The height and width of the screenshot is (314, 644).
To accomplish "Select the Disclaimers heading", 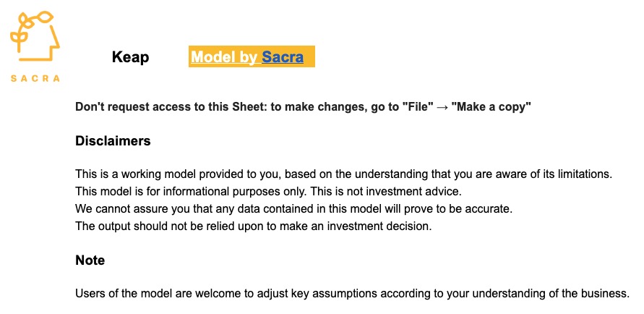I will click(113, 141).
